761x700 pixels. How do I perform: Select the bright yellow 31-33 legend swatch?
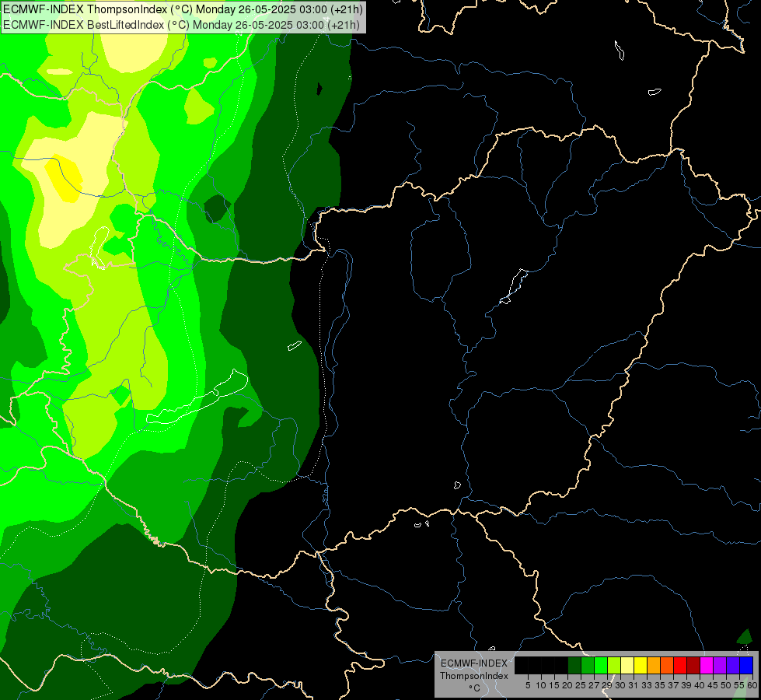[641, 665]
